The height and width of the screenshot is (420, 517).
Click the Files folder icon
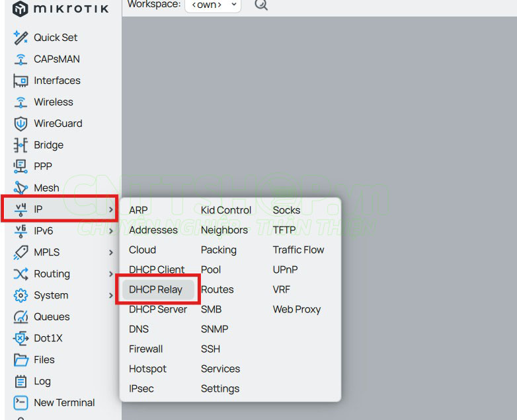[20, 360]
